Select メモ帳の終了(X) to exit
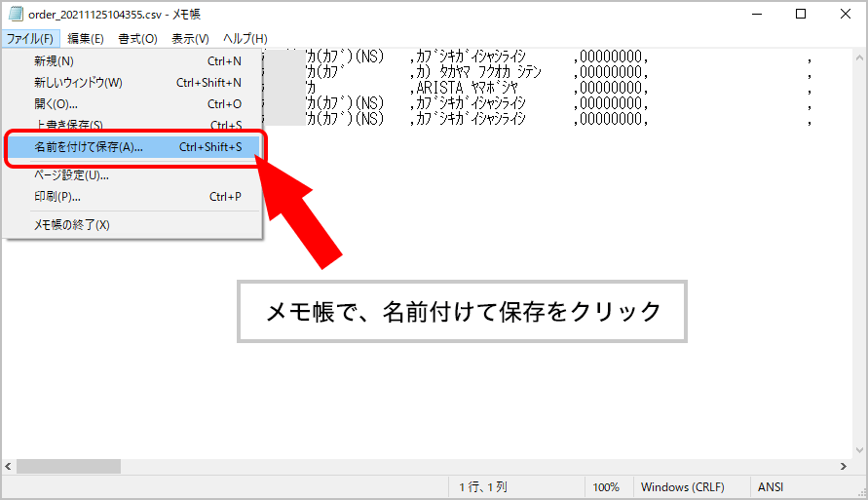Viewport: 868px width, 500px height. (x=132, y=225)
